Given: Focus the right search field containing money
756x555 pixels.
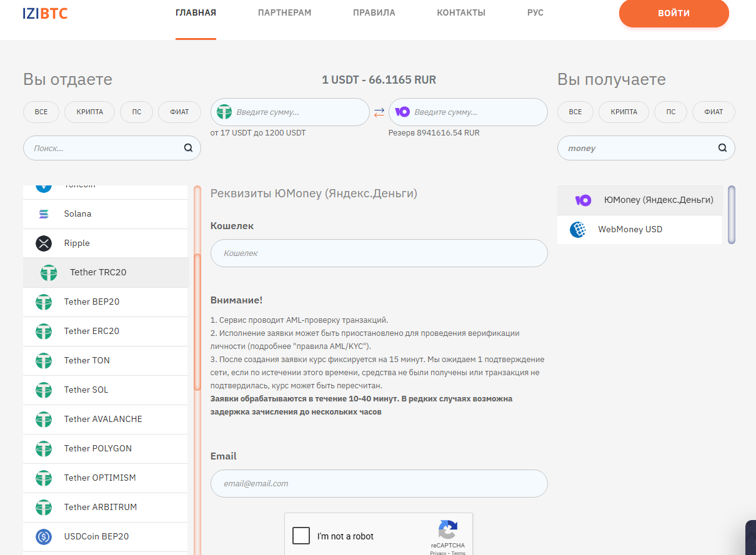Looking at the screenshot, I should tap(646, 148).
